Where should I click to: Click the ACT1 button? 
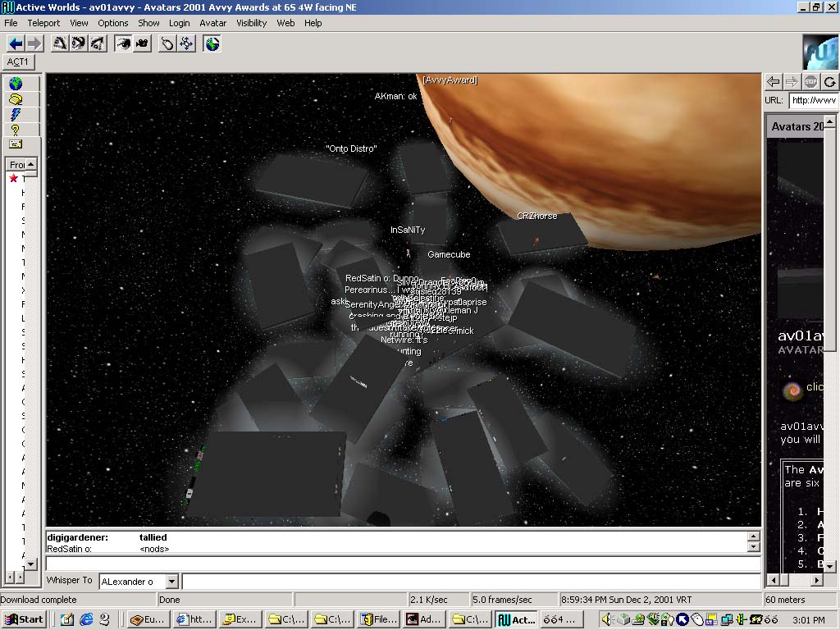(18, 62)
